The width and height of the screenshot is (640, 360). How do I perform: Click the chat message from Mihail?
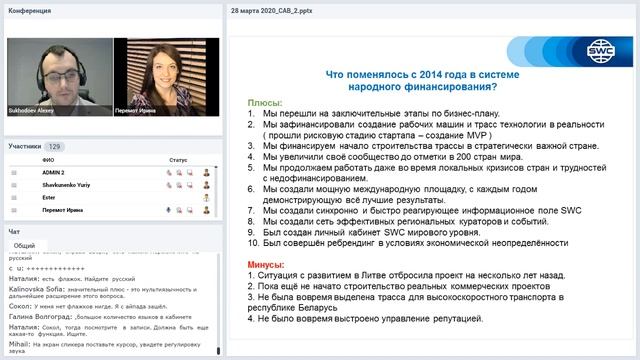pyautogui.click(x=105, y=347)
